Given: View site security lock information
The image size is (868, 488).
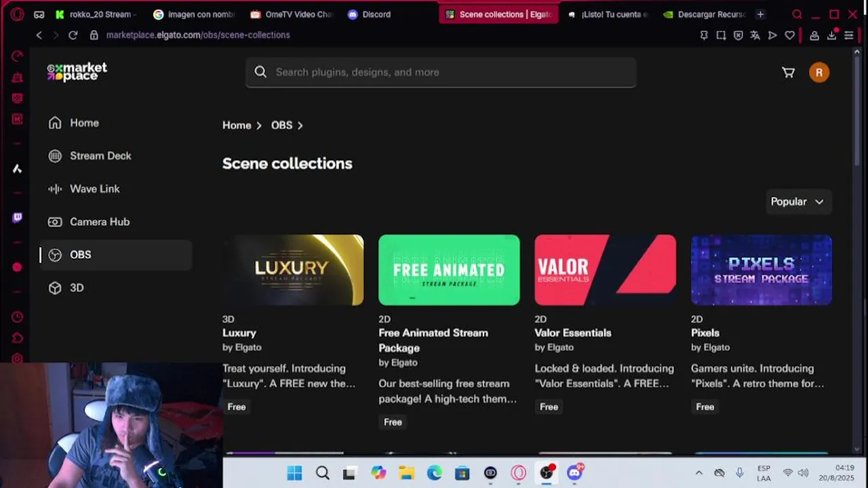Looking at the screenshot, I should click(x=94, y=35).
